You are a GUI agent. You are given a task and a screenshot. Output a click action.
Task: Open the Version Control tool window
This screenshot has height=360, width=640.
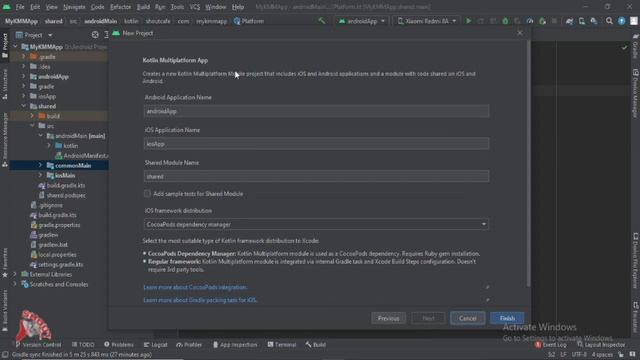click(38, 344)
